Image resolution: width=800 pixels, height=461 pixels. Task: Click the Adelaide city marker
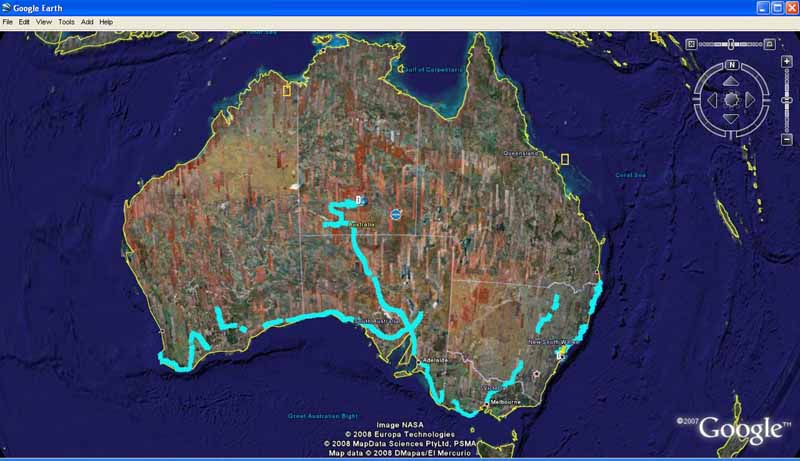(x=422, y=357)
